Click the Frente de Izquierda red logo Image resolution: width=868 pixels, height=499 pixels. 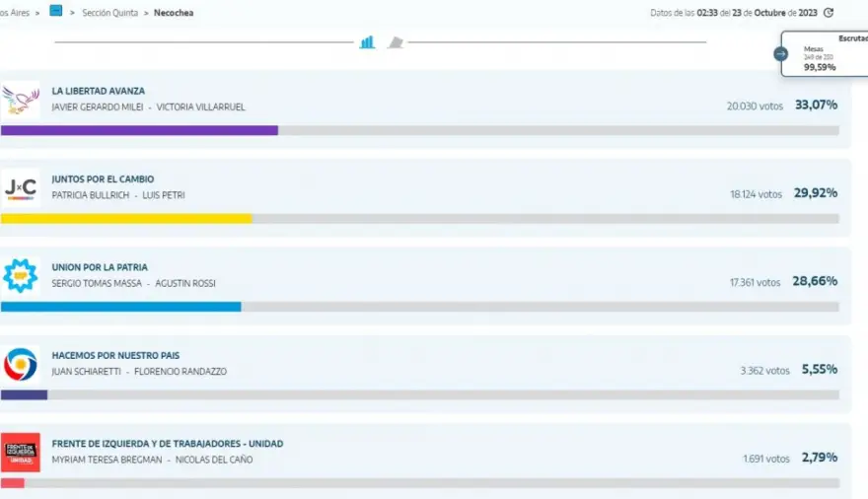(21, 452)
